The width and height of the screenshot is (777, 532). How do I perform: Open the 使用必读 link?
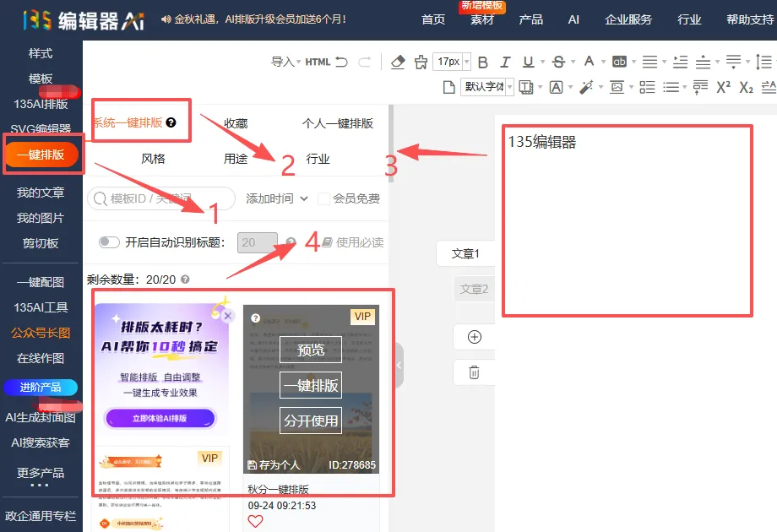click(353, 242)
